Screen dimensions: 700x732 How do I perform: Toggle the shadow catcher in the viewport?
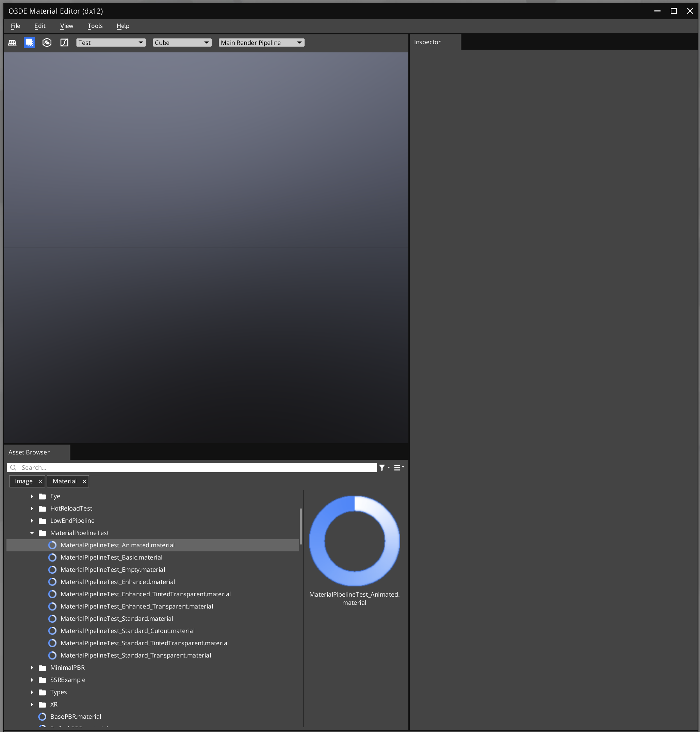pos(30,43)
